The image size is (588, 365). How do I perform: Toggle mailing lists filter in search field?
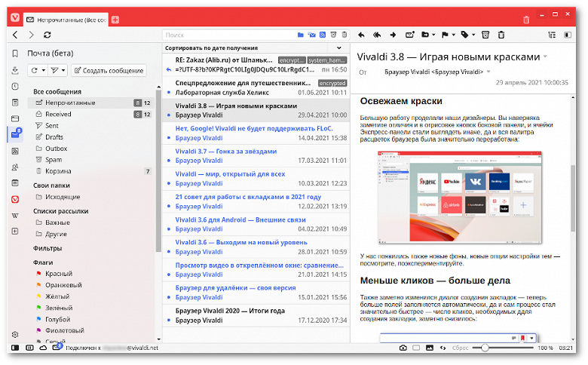[311, 35]
